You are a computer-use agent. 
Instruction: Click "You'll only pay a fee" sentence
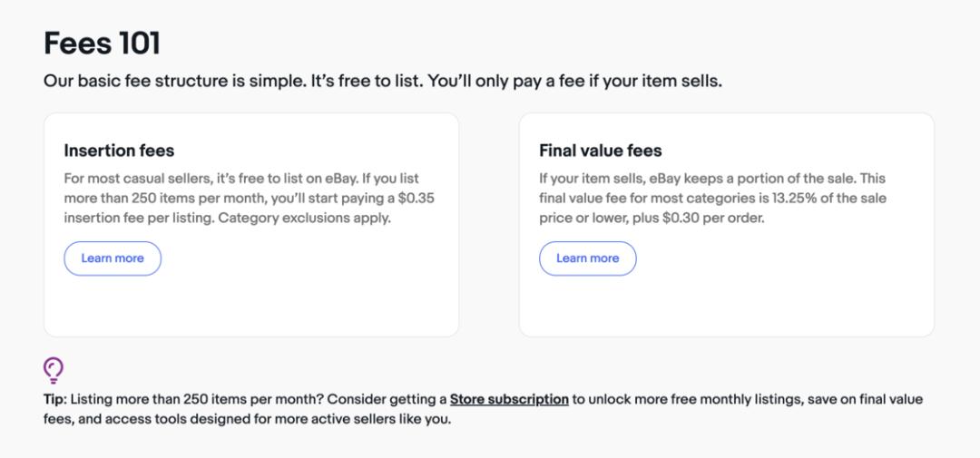pos(575,82)
